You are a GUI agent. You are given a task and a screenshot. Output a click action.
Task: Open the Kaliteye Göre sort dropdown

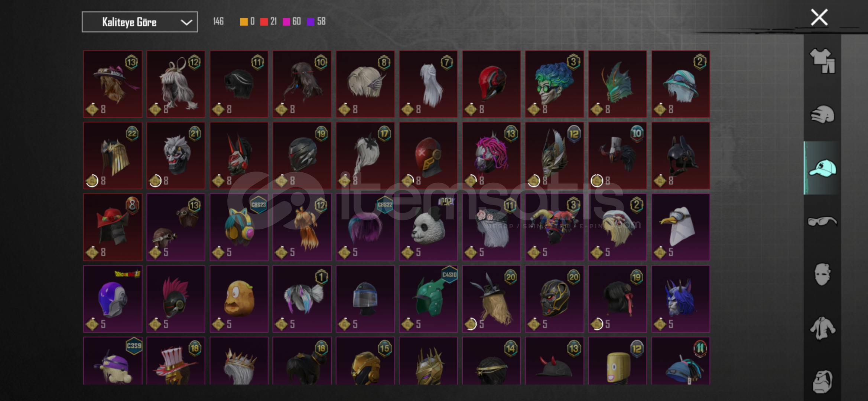[140, 22]
